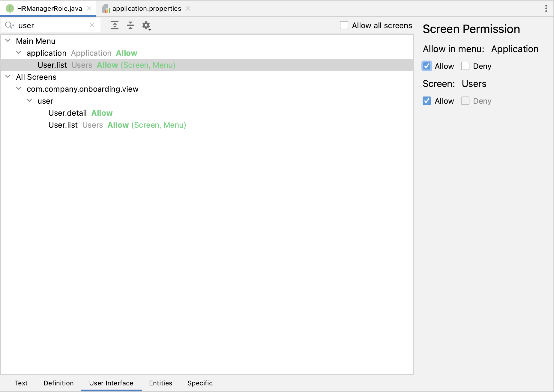This screenshot has height=392, width=554.
Task: Select User.detail in the tree
Action: pos(67,113)
